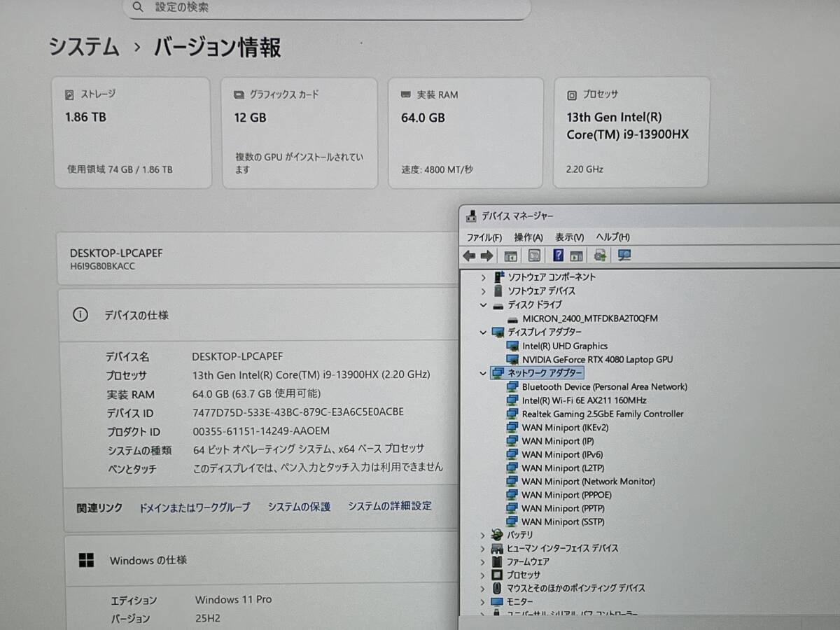Viewport: 840px width, 630px height.
Task: Click the Windows の仕様 section header
Action: coord(260,560)
